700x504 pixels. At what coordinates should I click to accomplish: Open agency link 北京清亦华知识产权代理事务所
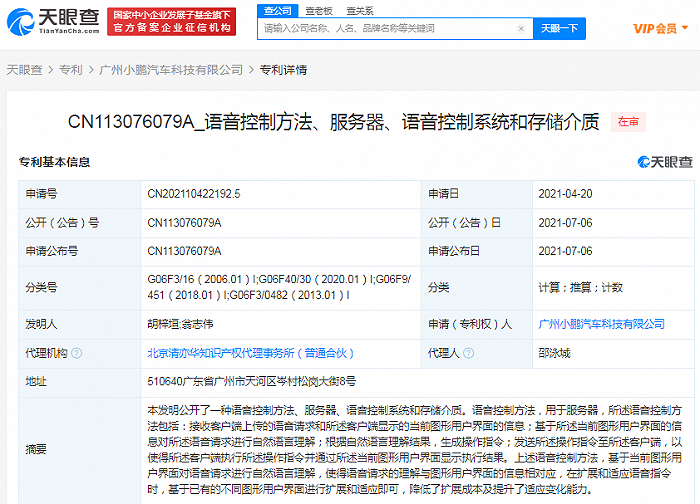click(250, 353)
